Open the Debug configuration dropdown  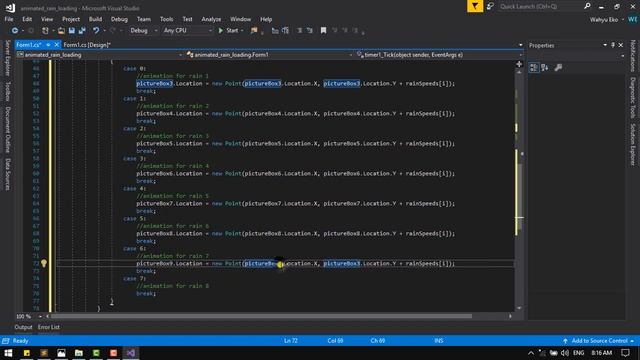click(143, 31)
